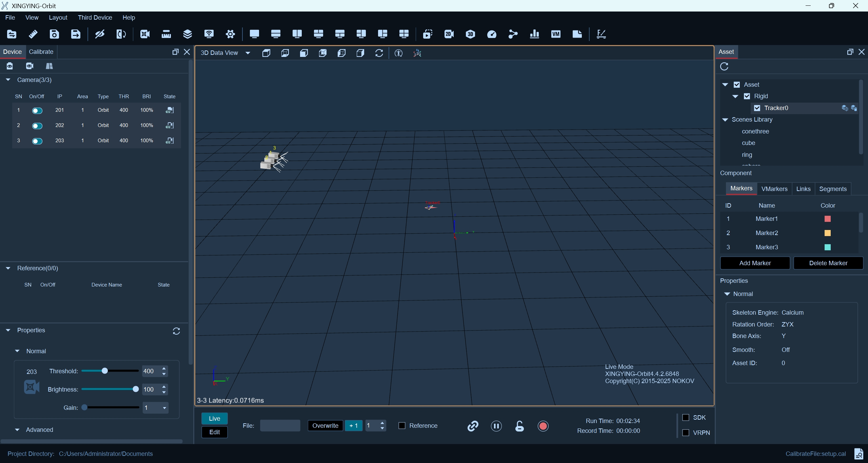
Task: Pause the live stream
Action: 496,426
